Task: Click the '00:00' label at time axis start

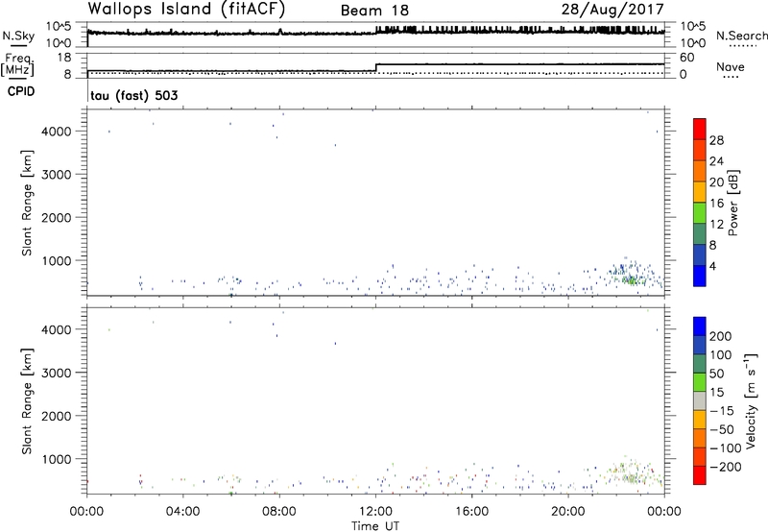Action: 86,512
